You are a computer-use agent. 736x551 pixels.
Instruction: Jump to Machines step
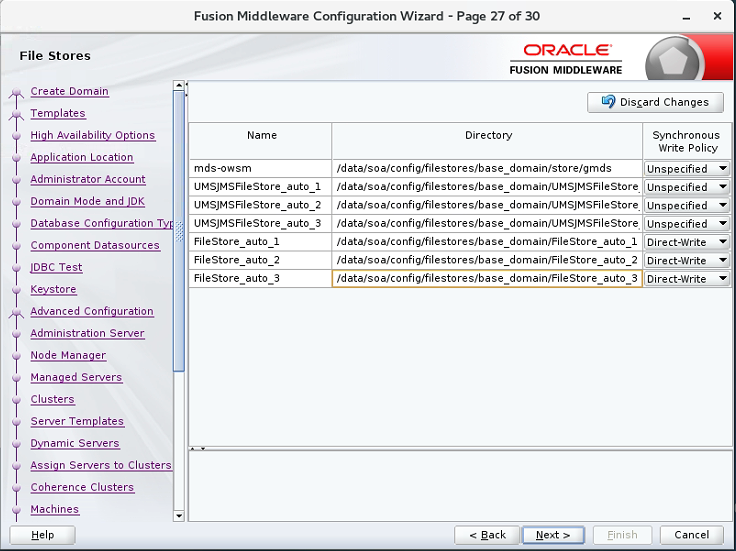click(54, 509)
